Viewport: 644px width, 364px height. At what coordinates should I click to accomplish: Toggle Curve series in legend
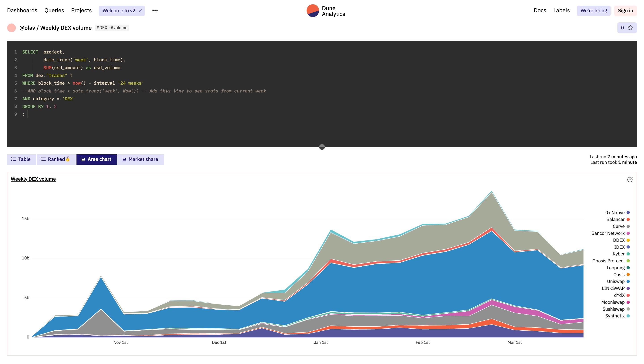coord(621,226)
